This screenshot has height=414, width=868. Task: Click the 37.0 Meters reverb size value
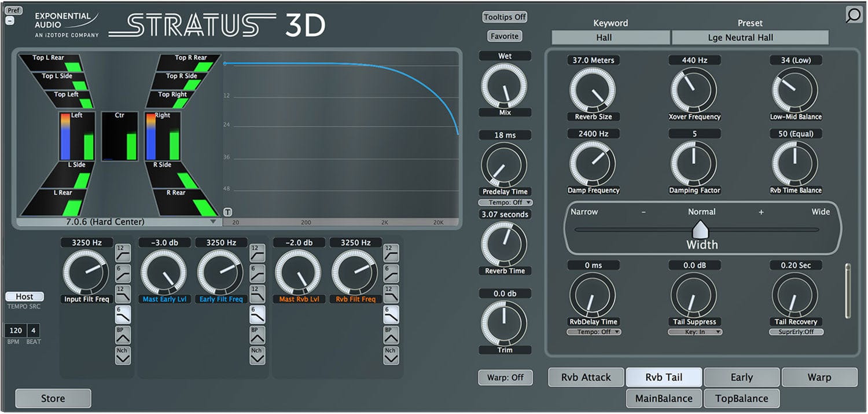pyautogui.click(x=593, y=60)
